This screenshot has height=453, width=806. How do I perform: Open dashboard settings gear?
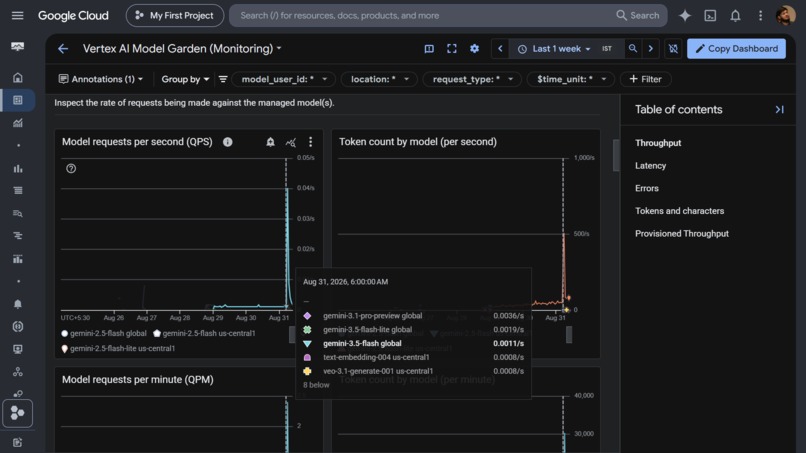click(x=474, y=48)
